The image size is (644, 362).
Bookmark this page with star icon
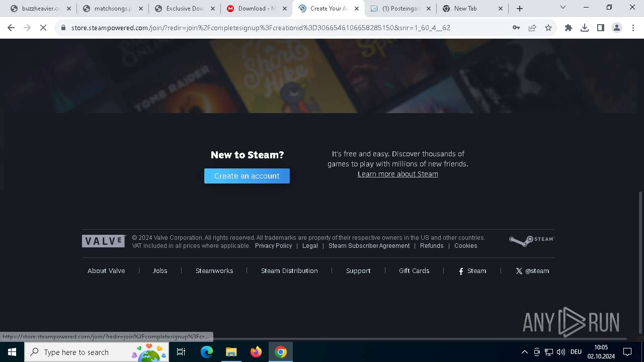(x=548, y=28)
